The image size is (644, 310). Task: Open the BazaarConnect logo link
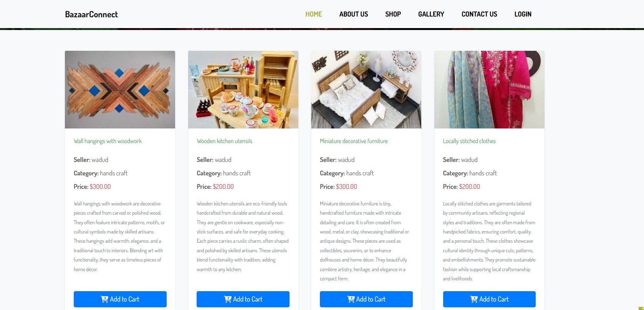click(91, 14)
